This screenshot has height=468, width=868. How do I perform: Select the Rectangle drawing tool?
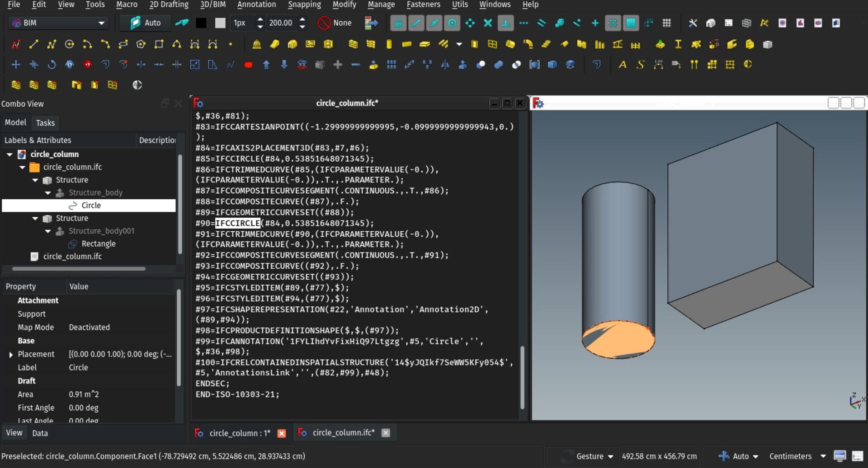point(159,44)
